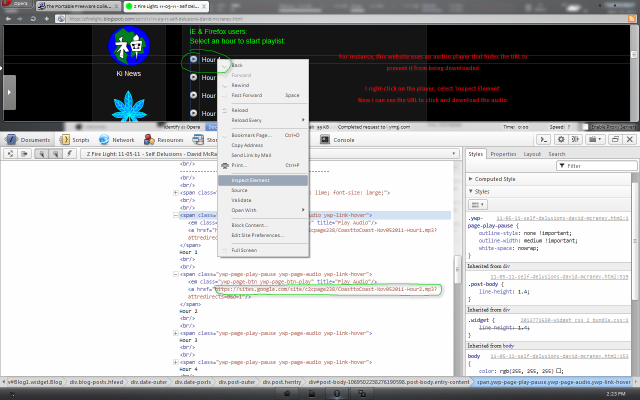This screenshot has width=640, height=400.
Task: Choose Reload in the context menu
Action: 263,110
